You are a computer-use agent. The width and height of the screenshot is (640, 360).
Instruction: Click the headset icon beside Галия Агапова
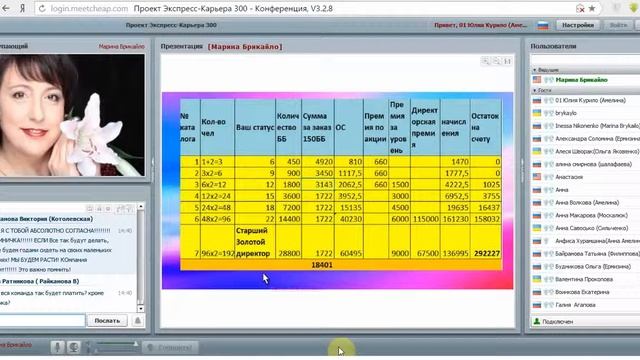click(x=549, y=305)
